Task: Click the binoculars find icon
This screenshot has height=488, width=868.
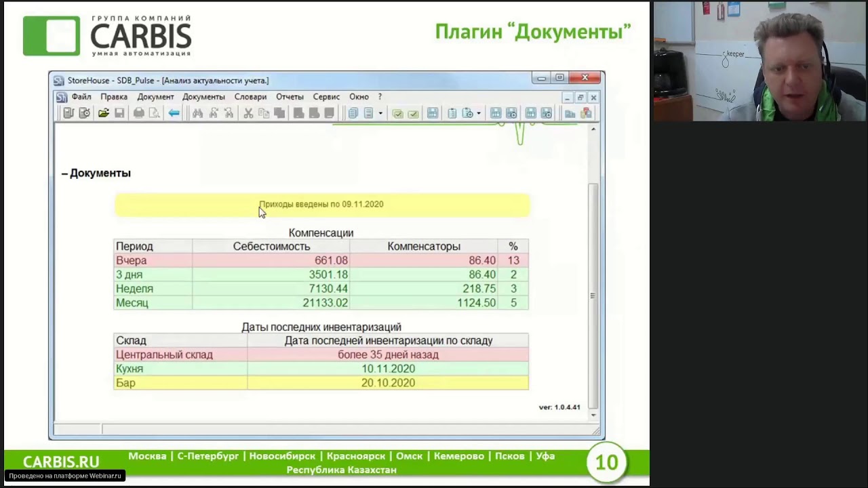Action: pyautogui.click(x=197, y=113)
